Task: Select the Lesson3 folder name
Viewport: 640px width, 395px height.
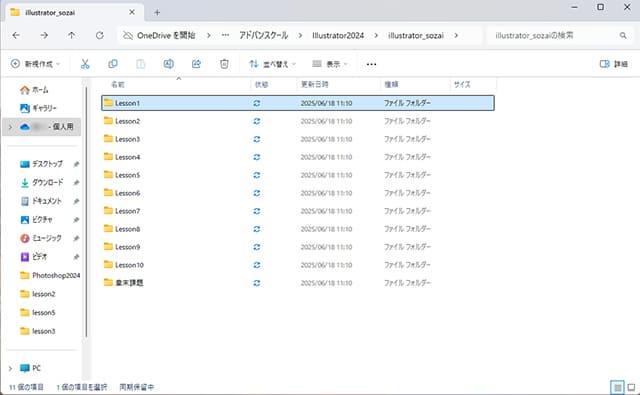Action: (127, 139)
